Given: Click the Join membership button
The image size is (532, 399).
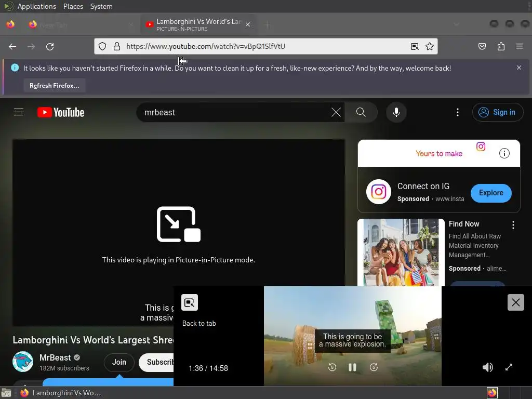Looking at the screenshot, I should (119, 362).
